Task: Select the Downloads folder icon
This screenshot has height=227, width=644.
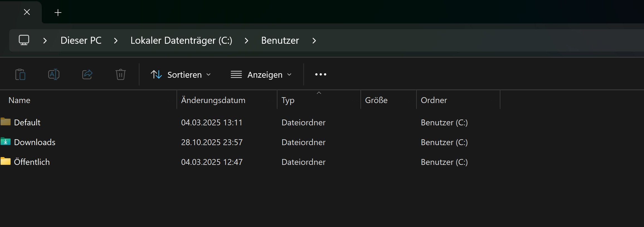Action: (x=6, y=142)
